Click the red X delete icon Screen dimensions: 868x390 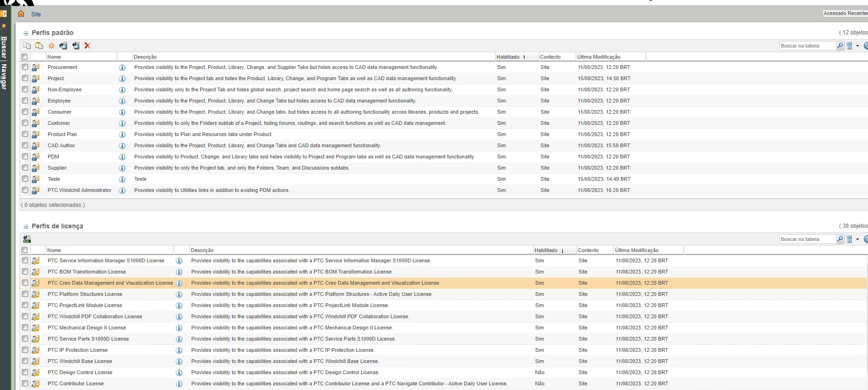coord(87,46)
